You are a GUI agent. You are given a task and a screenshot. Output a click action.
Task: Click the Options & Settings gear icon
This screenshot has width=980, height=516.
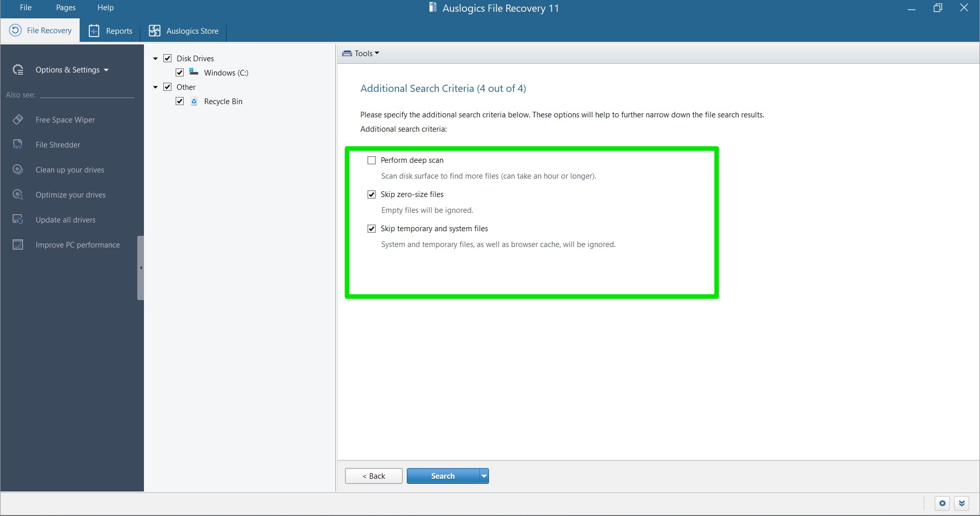pyautogui.click(x=18, y=70)
